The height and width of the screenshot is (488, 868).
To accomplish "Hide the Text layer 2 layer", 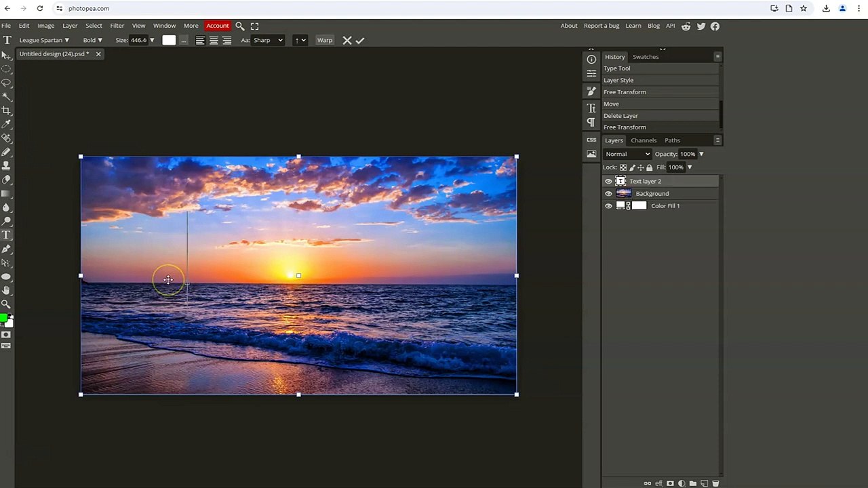I will [608, 182].
